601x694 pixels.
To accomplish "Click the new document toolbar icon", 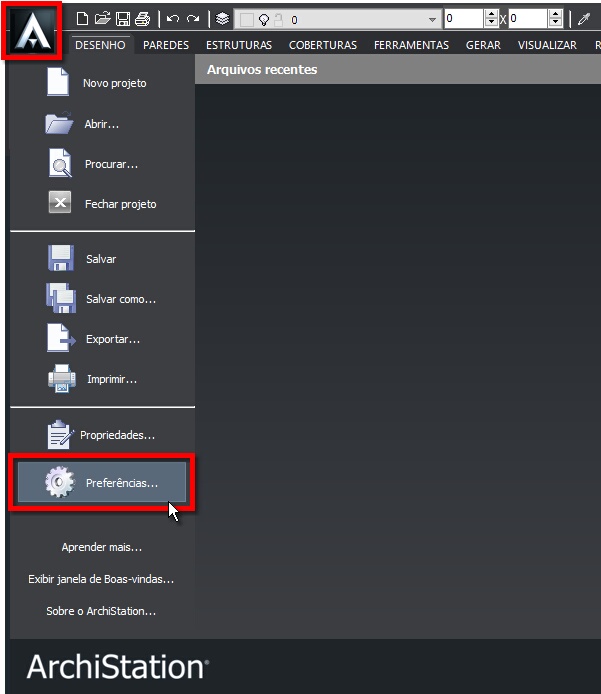I will point(82,19).
